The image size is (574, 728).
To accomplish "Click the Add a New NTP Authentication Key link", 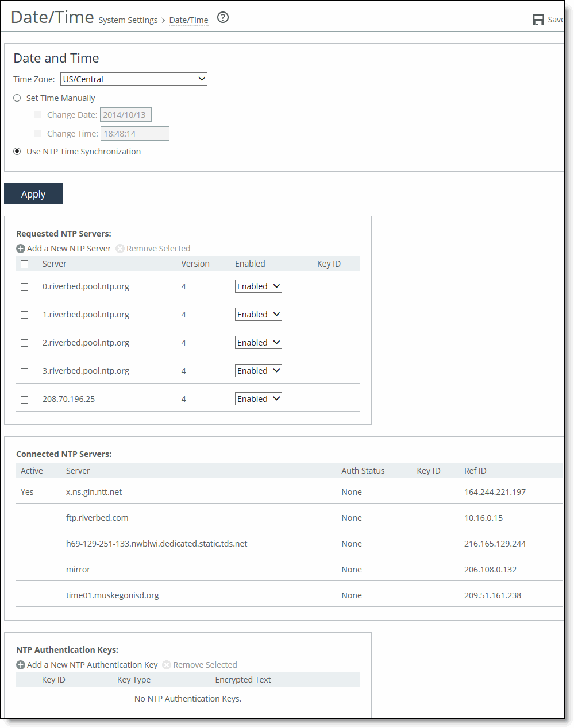I will click(x=92, y=664).
